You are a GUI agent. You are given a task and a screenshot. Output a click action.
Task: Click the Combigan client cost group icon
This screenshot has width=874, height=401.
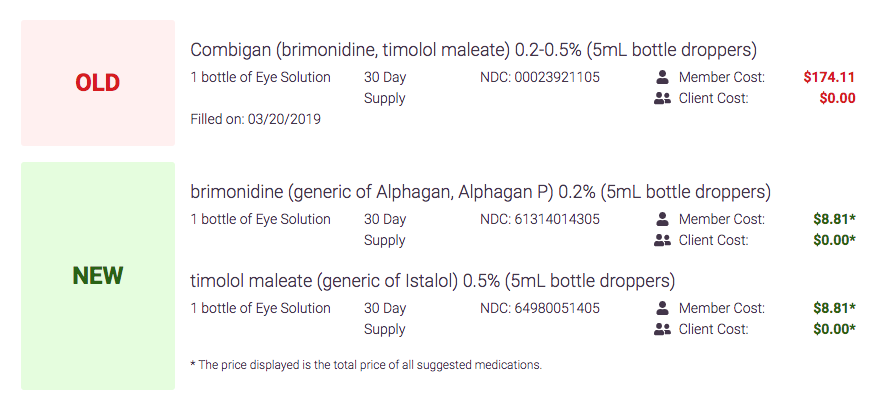click(662, 99)
